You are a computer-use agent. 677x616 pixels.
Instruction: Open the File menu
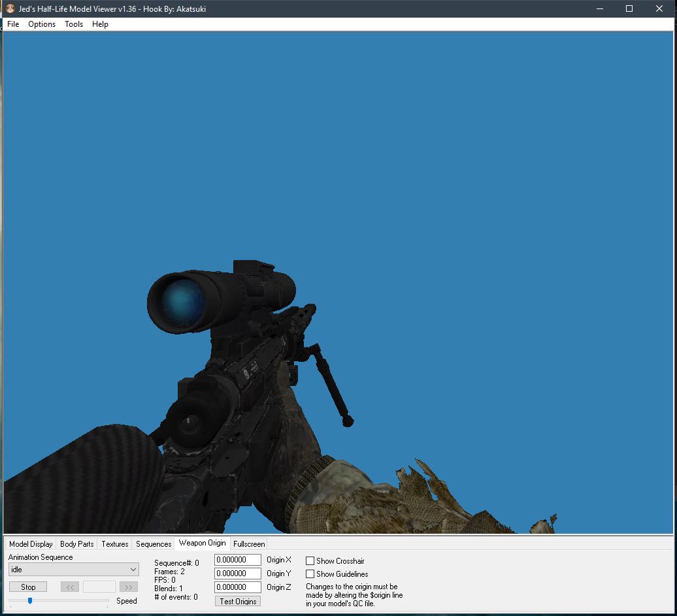[13, 24]
